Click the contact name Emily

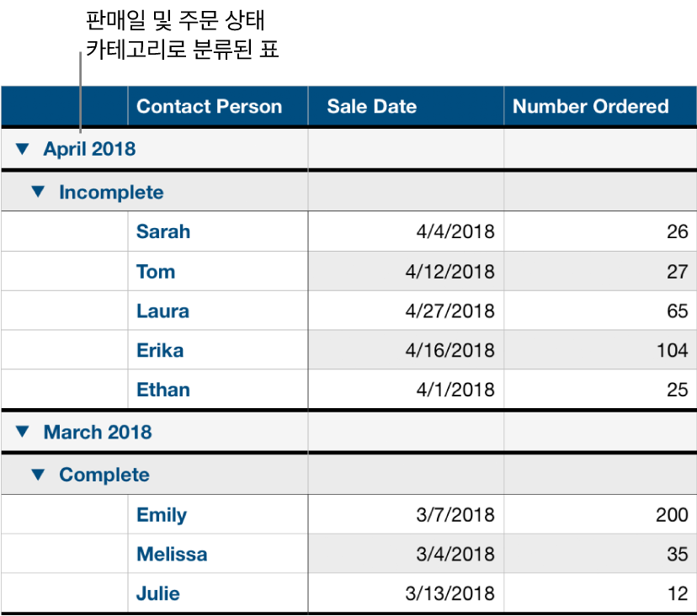161,514
